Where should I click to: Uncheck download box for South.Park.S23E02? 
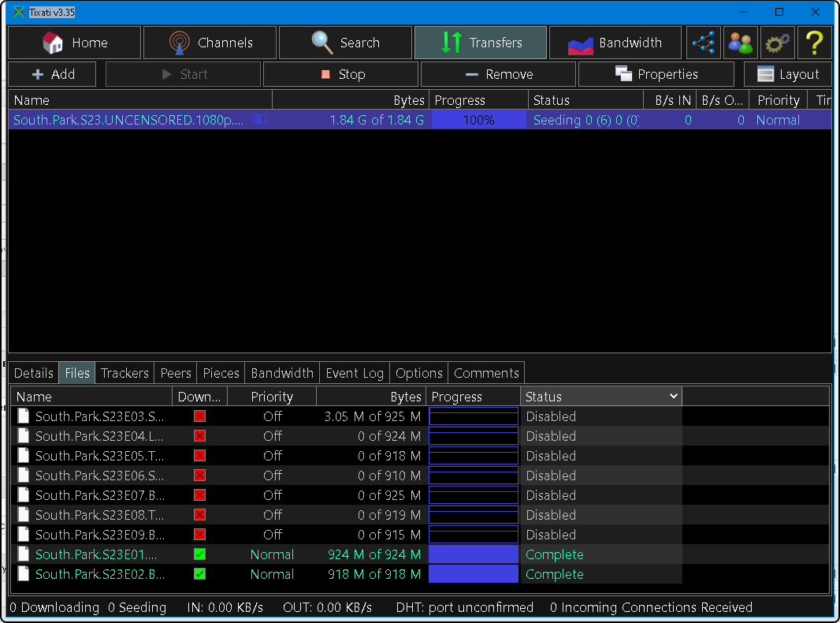click(200, 574)
